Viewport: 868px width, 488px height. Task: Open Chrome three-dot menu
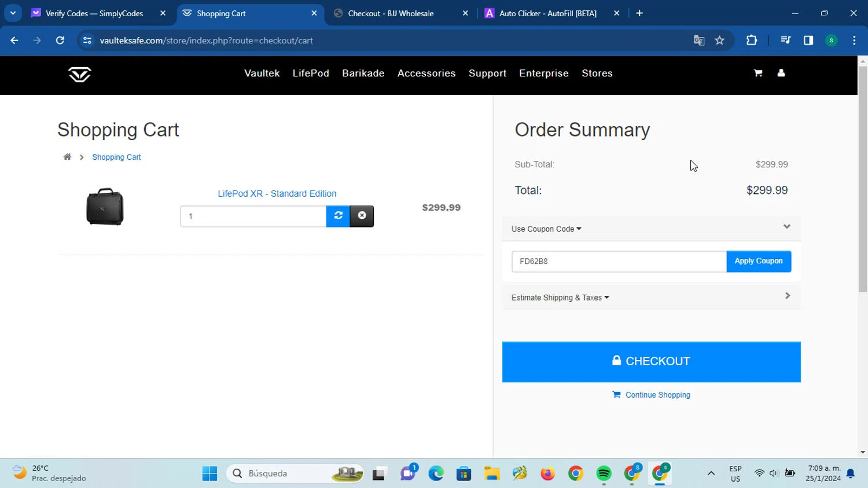coord(854,41)
